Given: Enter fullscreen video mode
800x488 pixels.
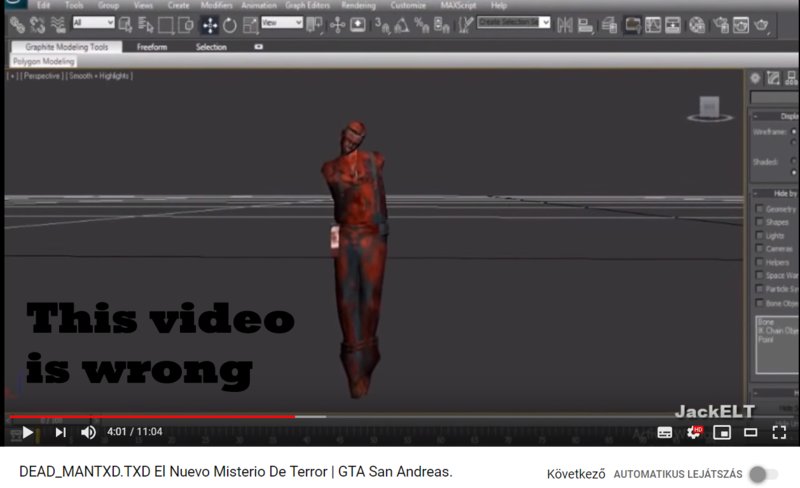Looking at the screenshot, I should coord(779,432).
